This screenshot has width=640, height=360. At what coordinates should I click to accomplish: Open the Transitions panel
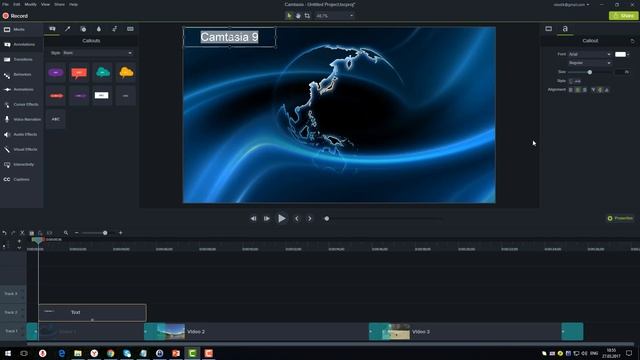[x=21, y=60]
